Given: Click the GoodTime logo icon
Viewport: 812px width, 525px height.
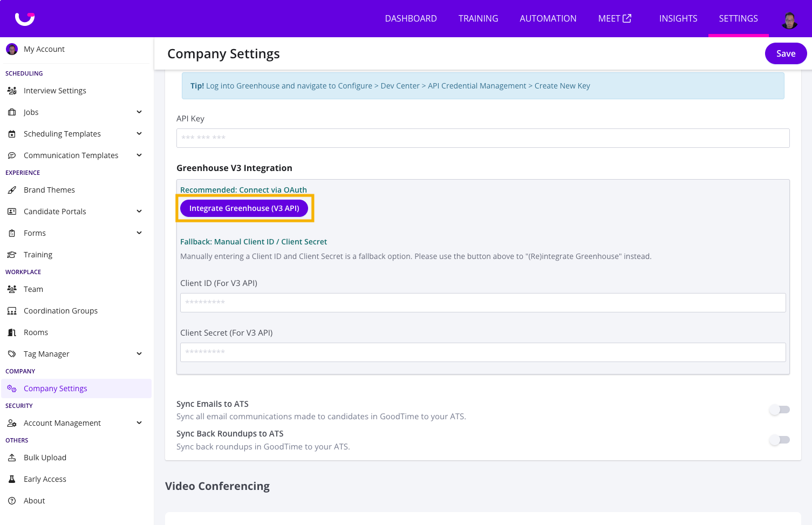Looking at the screenshot, I should 25,19.
